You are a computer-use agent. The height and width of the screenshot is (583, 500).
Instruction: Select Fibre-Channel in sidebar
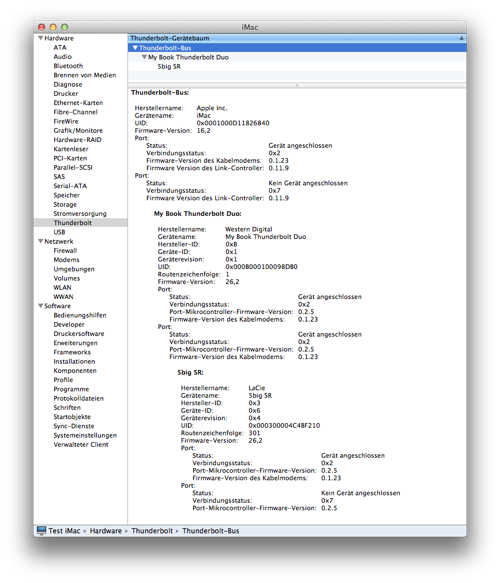click(75, 112)
